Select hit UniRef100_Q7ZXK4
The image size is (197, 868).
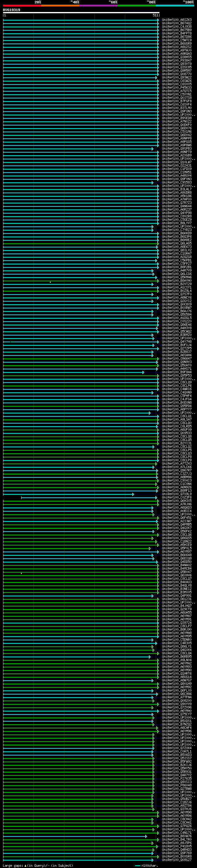(177, 748)
